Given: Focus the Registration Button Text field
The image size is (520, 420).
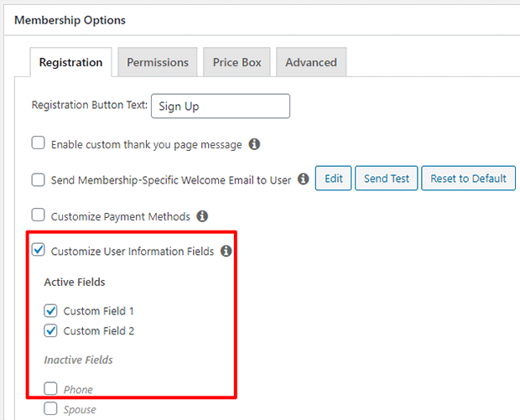Looking at the screenshot, I should [x=221, y=106].
